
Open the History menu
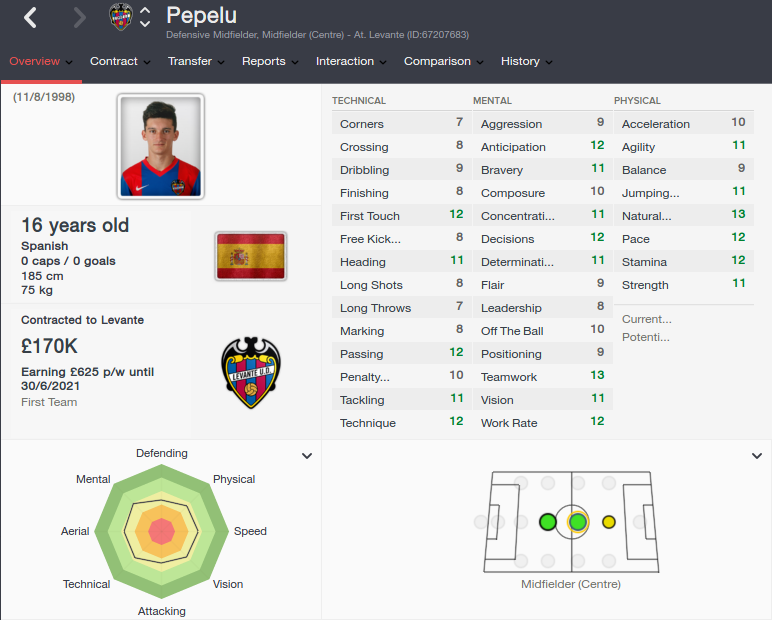tap(526, 61)
